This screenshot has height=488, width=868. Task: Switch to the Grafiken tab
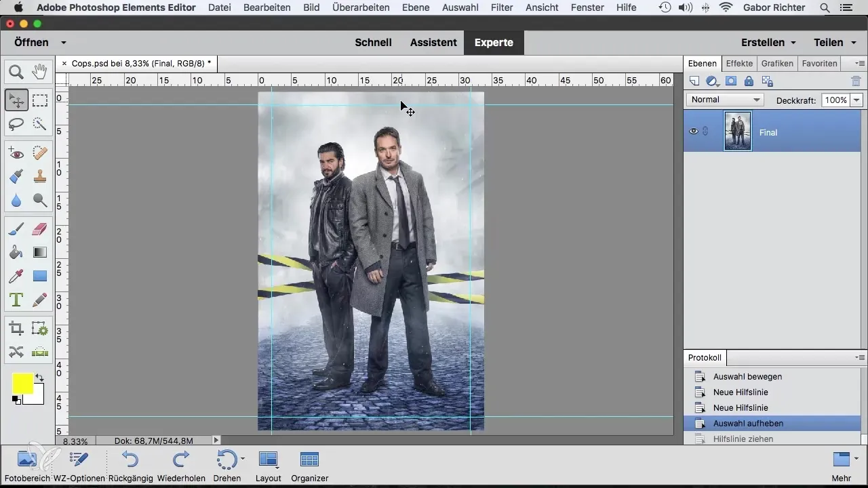pyautogui.click(x=777, y=64)
